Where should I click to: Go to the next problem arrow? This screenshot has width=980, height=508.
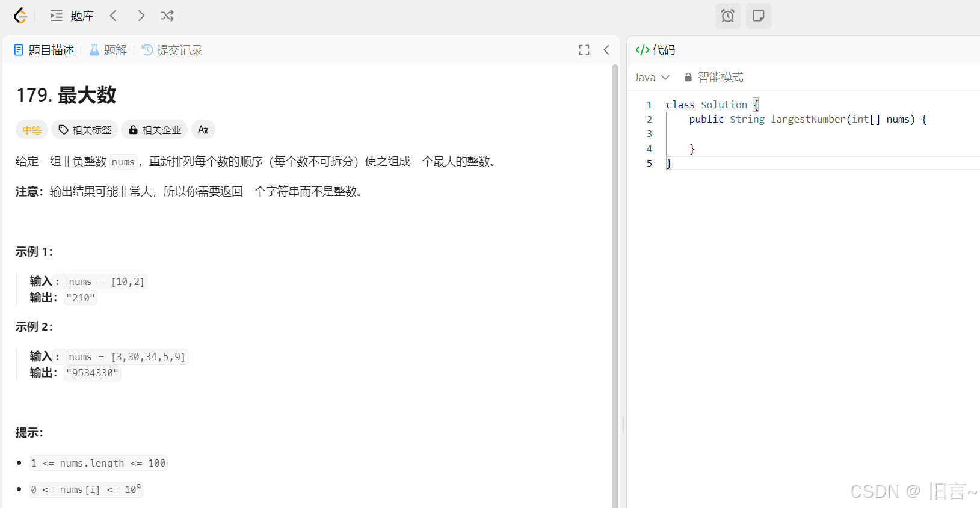pyautogui.click(x=141, y=16)
